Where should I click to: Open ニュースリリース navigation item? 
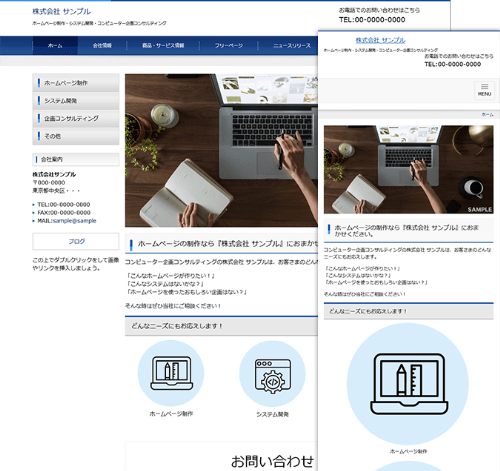click(x=292, y=45)
